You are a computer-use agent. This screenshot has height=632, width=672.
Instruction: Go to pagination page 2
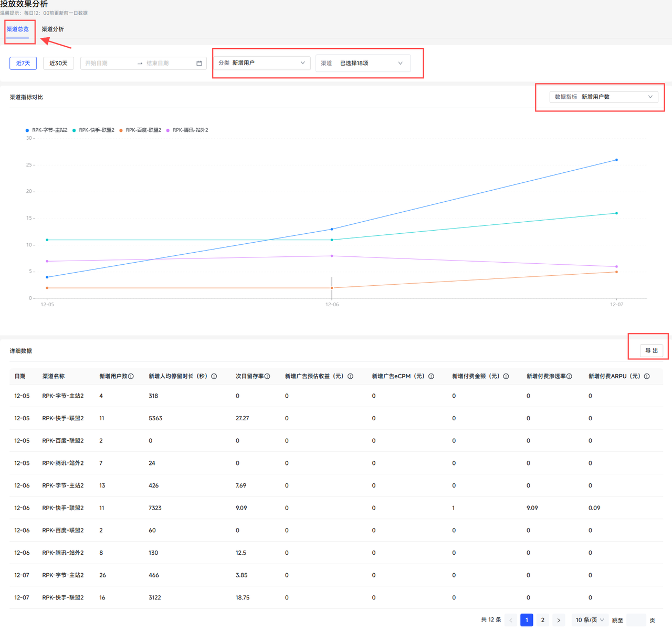543,620
